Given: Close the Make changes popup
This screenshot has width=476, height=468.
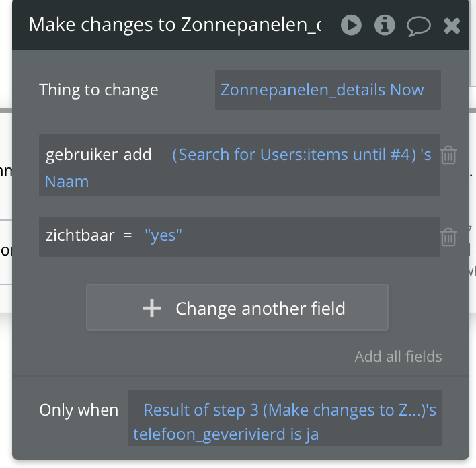Looking at the screenshot, I should pos(452,26).
